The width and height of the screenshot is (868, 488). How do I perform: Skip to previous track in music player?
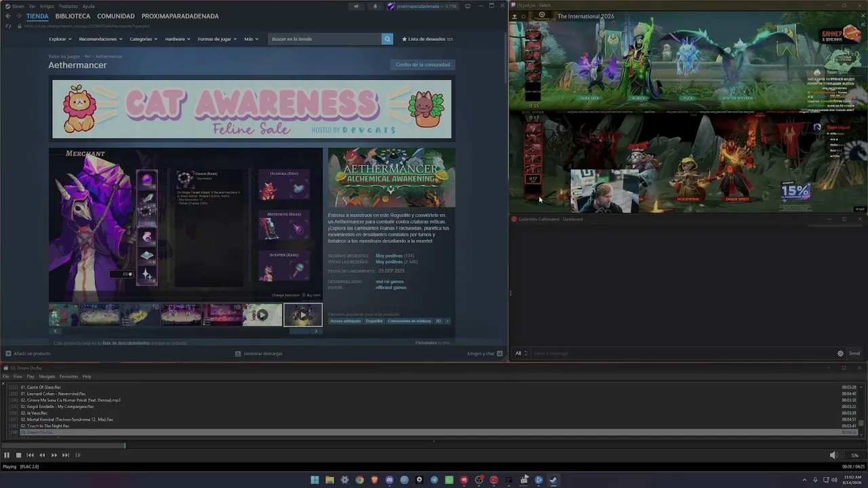(x=30, y=455)
